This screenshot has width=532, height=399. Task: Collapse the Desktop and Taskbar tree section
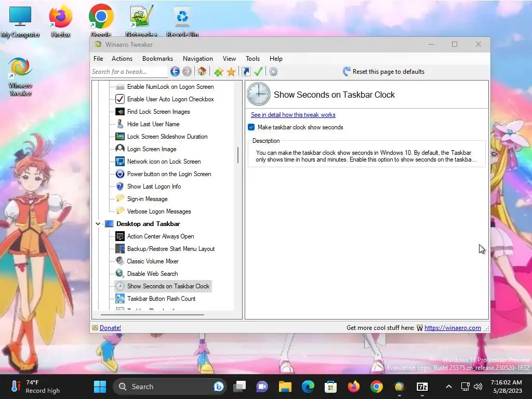click(98, 224)
